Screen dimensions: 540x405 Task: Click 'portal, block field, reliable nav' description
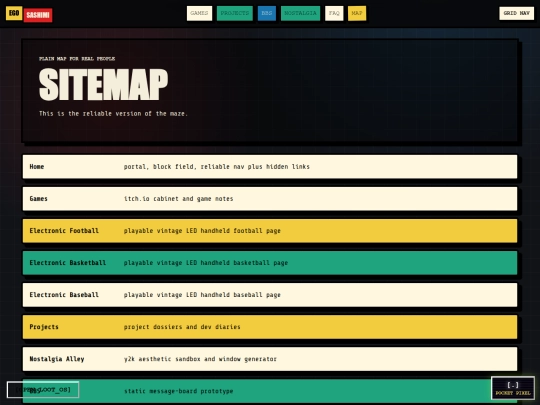coord(217,167)
